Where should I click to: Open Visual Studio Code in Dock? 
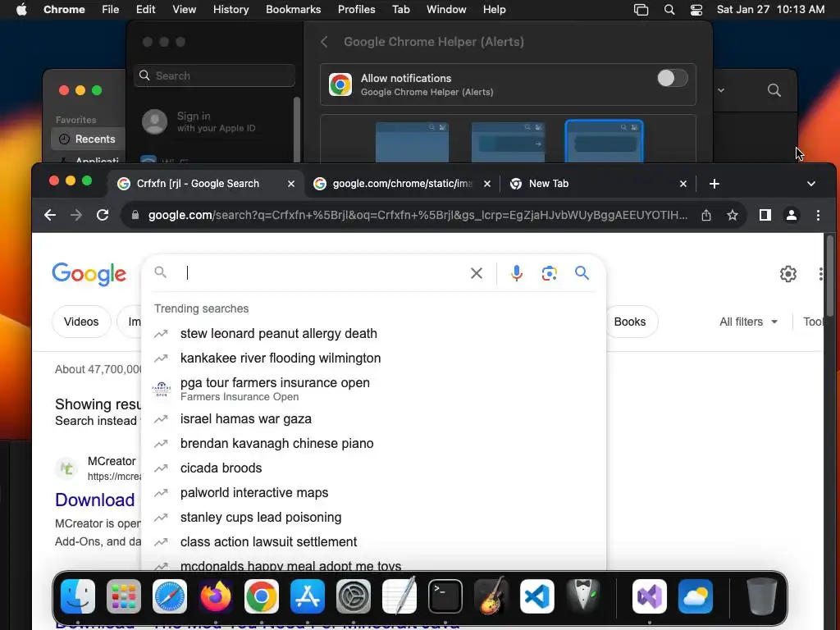tap(537, 596)
